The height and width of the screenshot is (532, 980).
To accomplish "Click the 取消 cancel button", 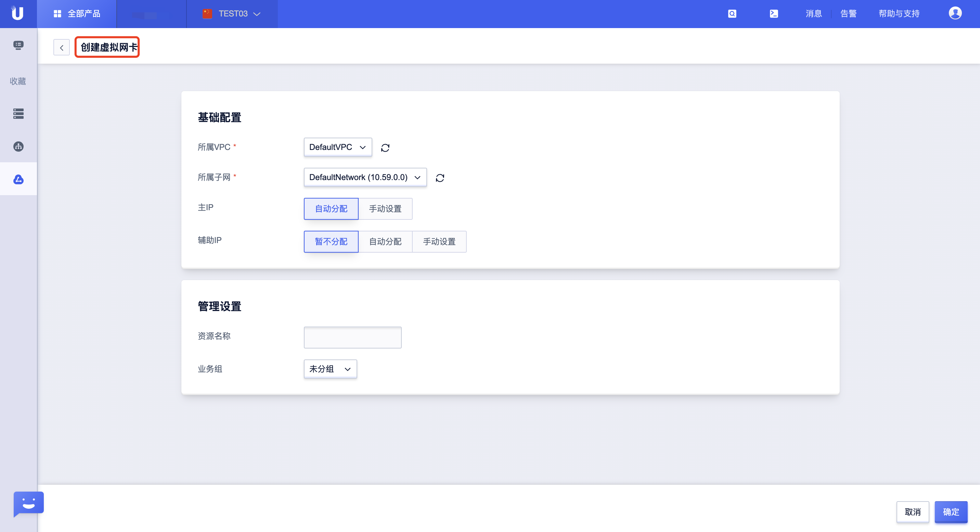I will 912,512.
